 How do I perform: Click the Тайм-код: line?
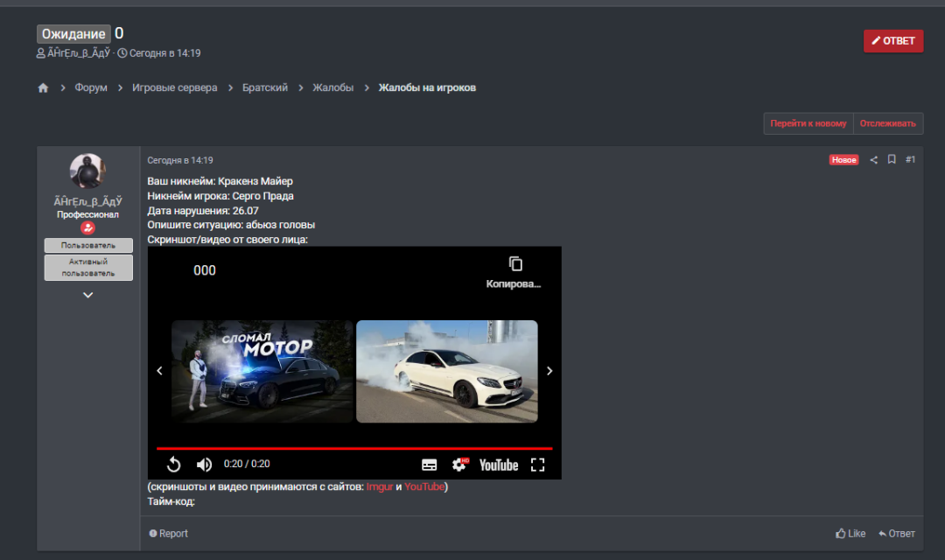click(171, 501)
